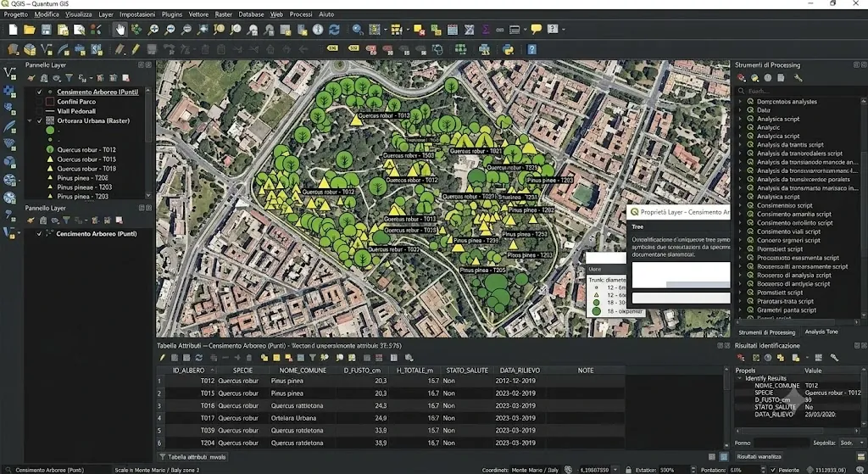868x474 pixels.
Task: Refresh the map canvas with the blue arrows icon
Action: coord(334,30)
